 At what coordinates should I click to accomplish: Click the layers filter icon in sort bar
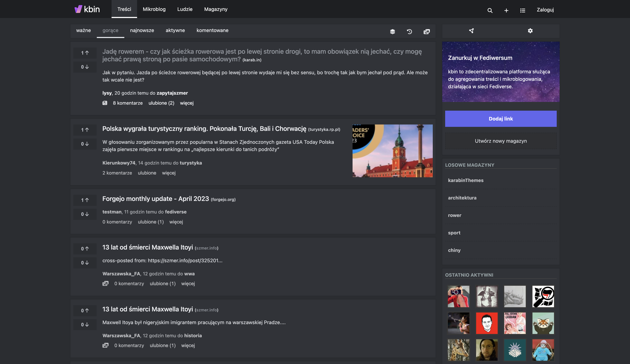(x=392, y=31)
